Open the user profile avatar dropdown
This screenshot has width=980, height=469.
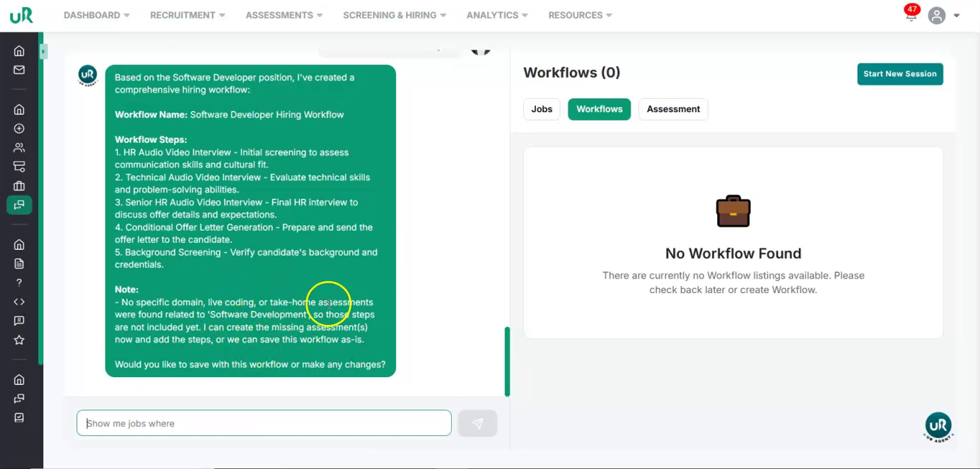[x=944, y=16]
